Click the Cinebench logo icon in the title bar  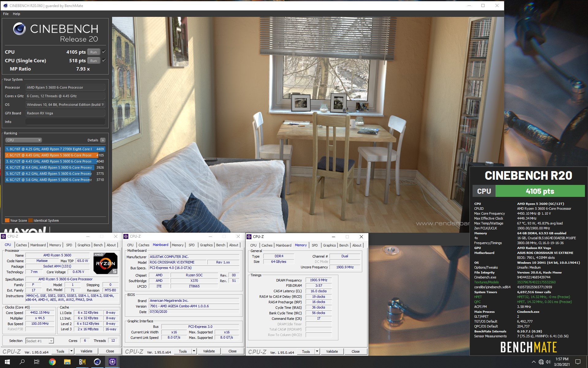click(5, 6)
